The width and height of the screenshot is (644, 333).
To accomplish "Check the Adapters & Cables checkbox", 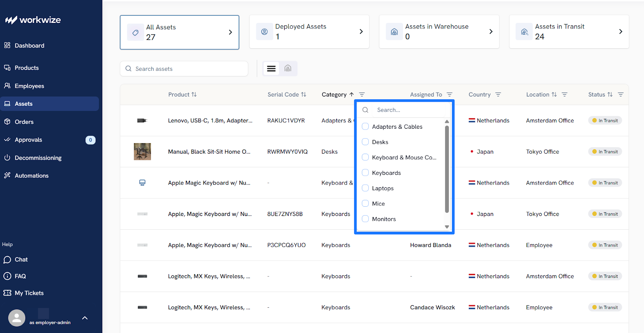I will (365, 127).
